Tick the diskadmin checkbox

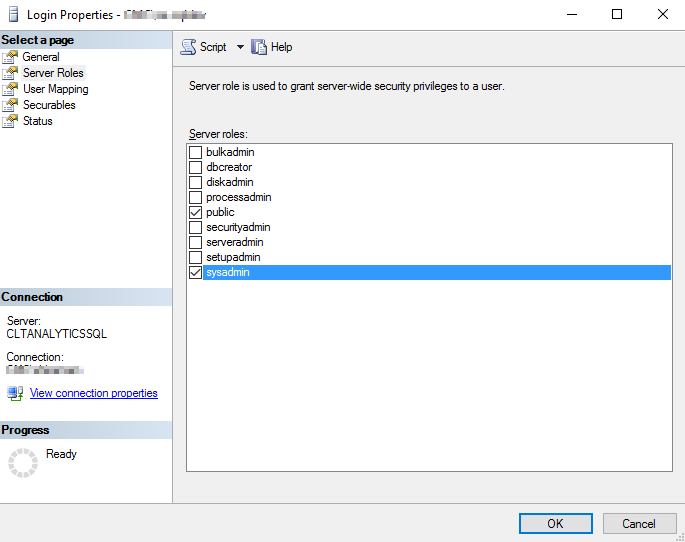tap(195, 182)
